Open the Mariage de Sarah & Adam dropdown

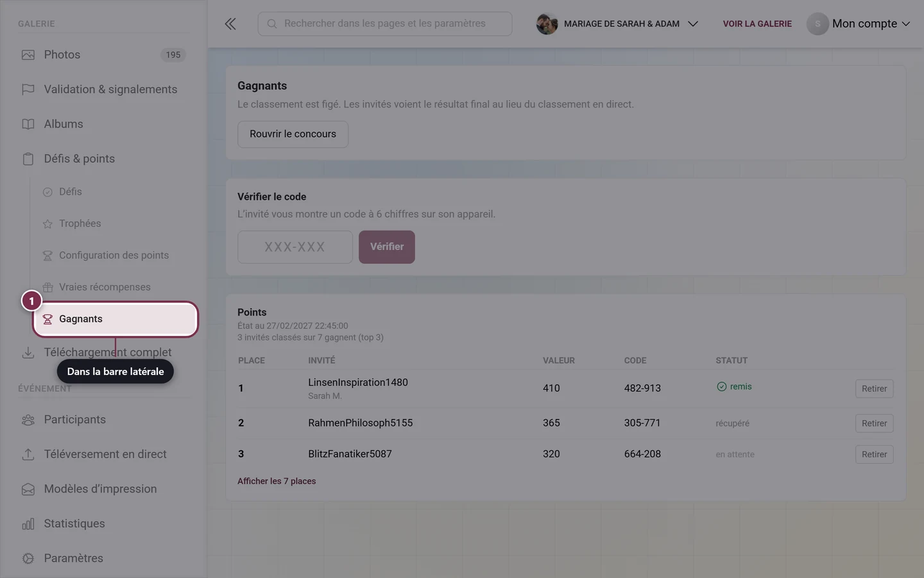coord(617,24)
